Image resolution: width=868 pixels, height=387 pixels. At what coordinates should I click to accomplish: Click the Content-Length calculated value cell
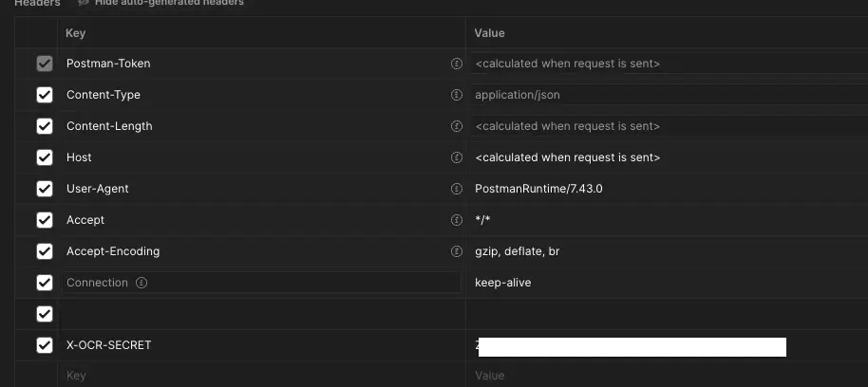click(667, 126)
